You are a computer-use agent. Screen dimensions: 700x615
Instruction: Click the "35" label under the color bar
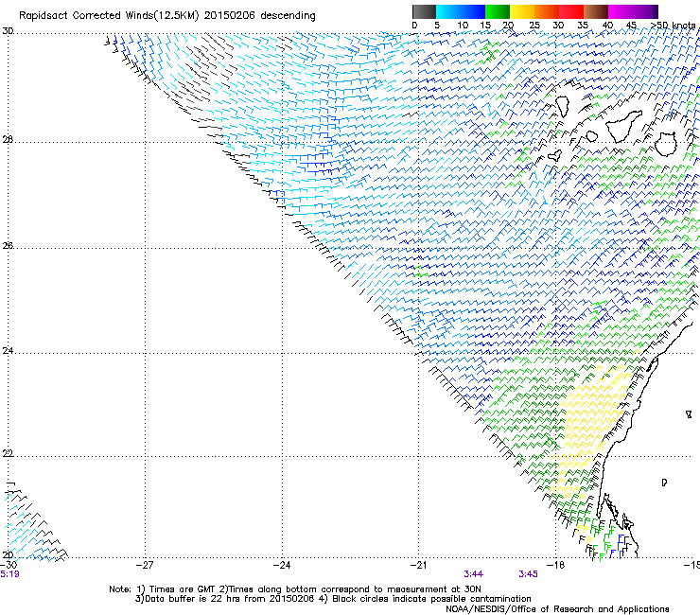[x=583, y=26]
